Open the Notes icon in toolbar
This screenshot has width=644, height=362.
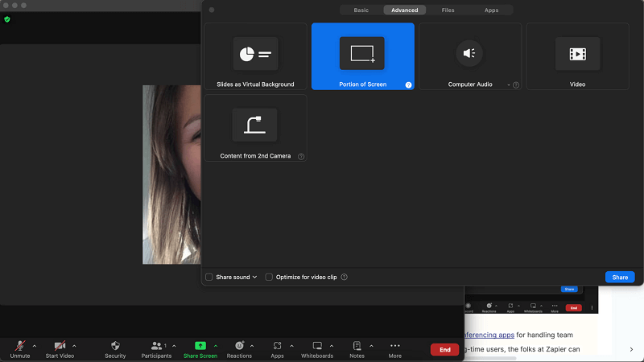[357, 346]
